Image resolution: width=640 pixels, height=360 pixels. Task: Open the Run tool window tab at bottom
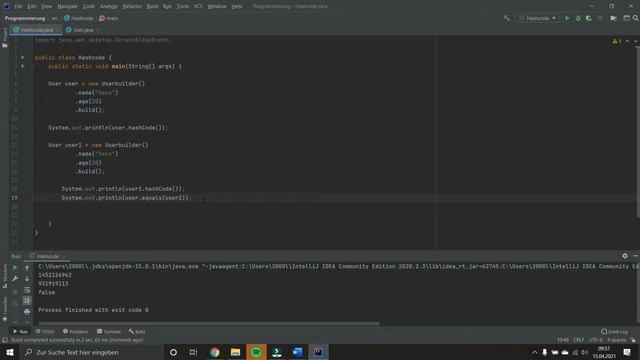click(x=20, y=331)
